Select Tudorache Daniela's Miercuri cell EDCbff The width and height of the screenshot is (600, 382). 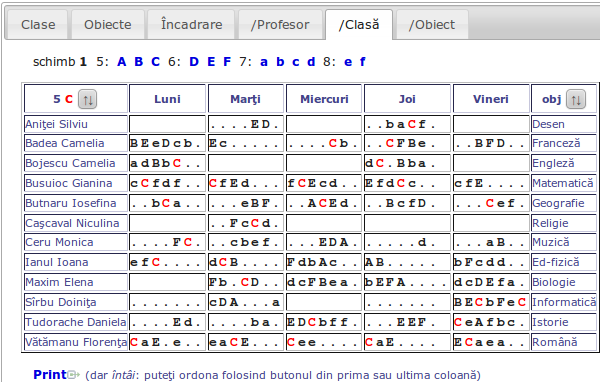[x=324, y=322]
